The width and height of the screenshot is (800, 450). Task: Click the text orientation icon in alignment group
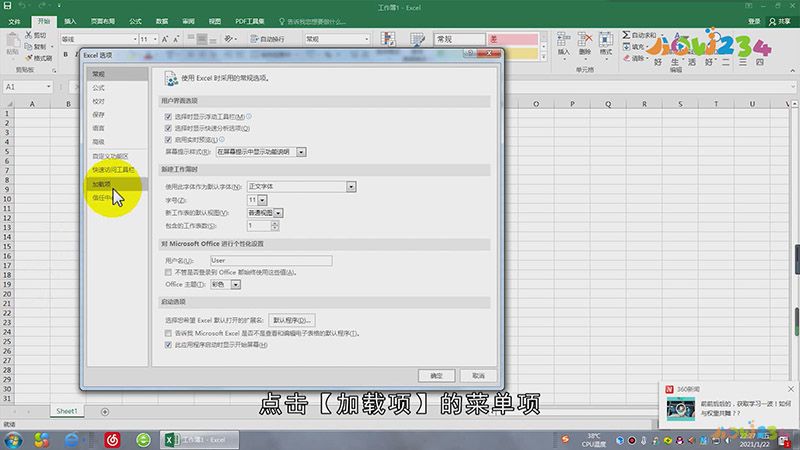point(229,39)
